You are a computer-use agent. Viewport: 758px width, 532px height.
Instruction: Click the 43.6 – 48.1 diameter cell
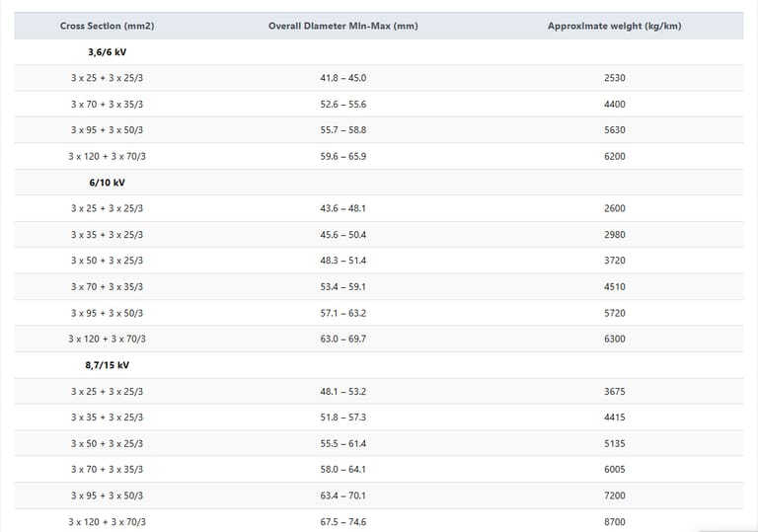342,208
